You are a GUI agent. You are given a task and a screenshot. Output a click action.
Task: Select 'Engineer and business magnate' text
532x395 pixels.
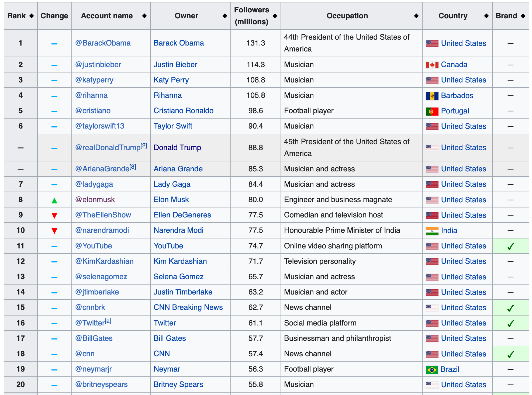click(338, 200)
